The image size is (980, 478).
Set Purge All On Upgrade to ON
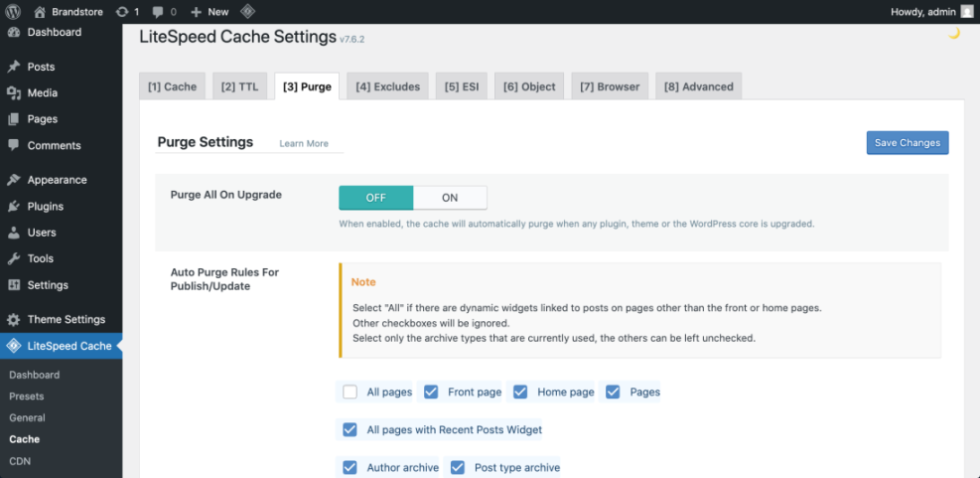tap(450, 198)
